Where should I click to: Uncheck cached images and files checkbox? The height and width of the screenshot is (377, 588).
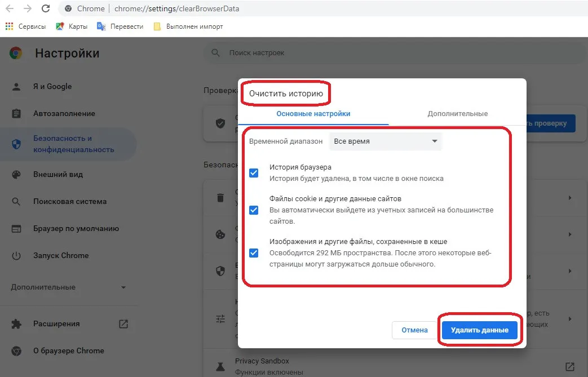(254, 252)
